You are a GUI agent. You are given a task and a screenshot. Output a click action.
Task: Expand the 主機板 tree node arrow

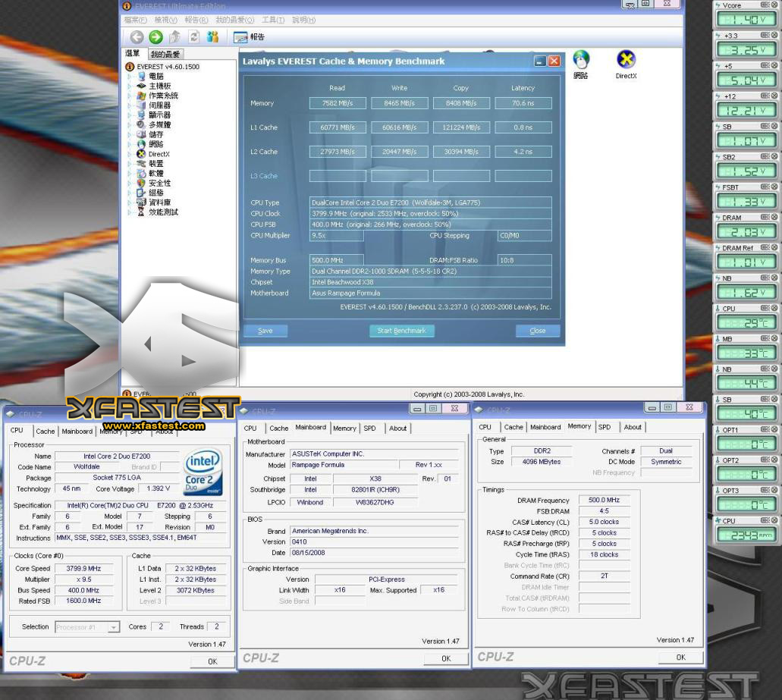130,86
